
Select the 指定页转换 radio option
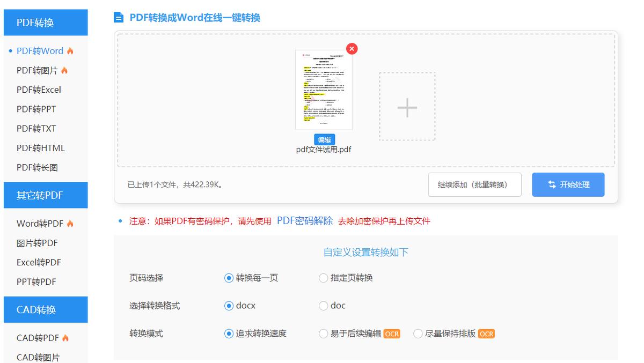coord(323,278)
